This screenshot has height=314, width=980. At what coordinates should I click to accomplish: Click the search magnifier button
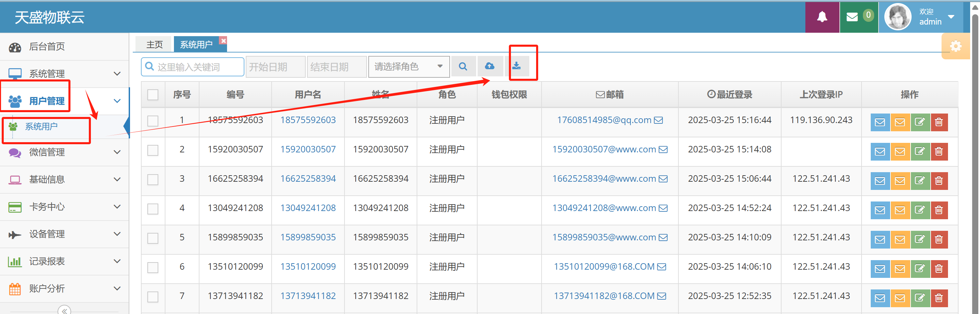(x=463, y=66)
